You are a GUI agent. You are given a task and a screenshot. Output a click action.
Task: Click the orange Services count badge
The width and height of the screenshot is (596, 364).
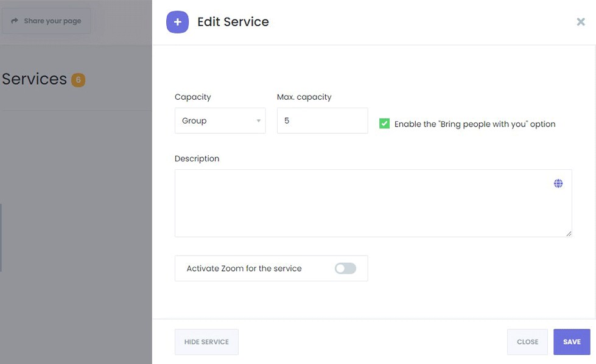[78, 80]
